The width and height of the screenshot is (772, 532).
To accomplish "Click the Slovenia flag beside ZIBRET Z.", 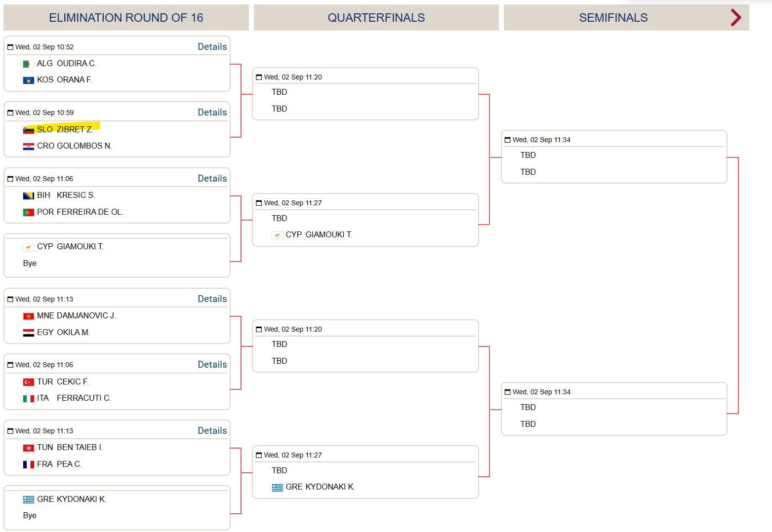I will 29,130.
